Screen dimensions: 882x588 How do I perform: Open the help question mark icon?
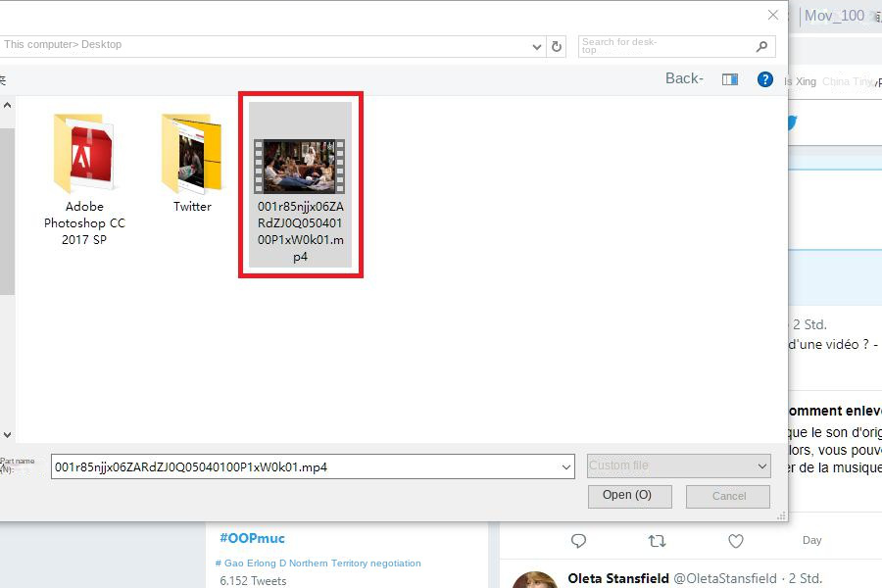click(x=765, y=79)
